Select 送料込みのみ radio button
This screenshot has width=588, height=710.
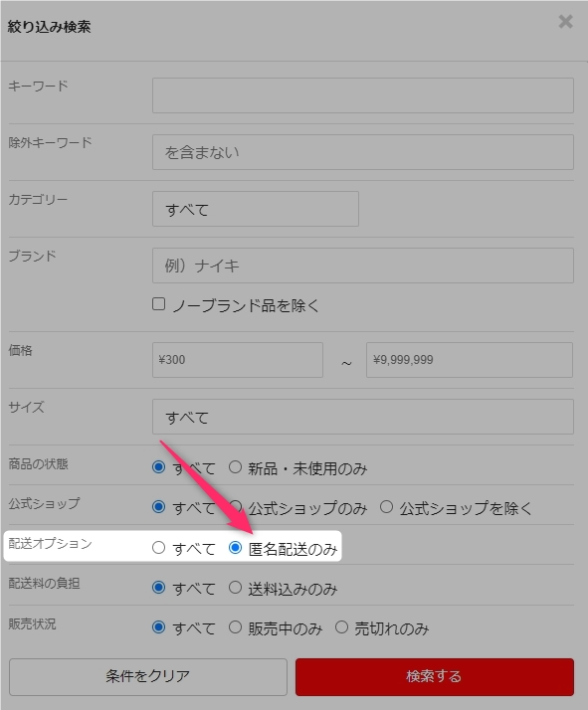point(235,588)
